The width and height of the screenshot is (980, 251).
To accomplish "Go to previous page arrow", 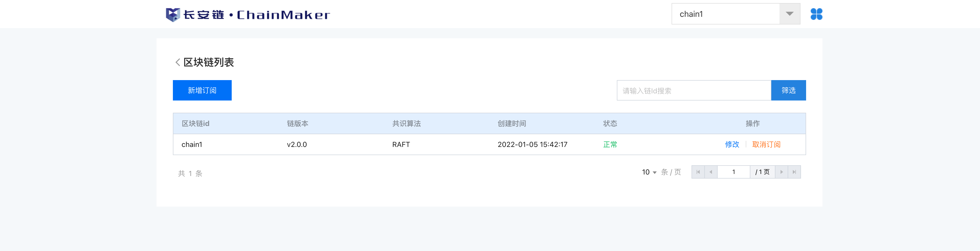I will click(x=711, y=172).
